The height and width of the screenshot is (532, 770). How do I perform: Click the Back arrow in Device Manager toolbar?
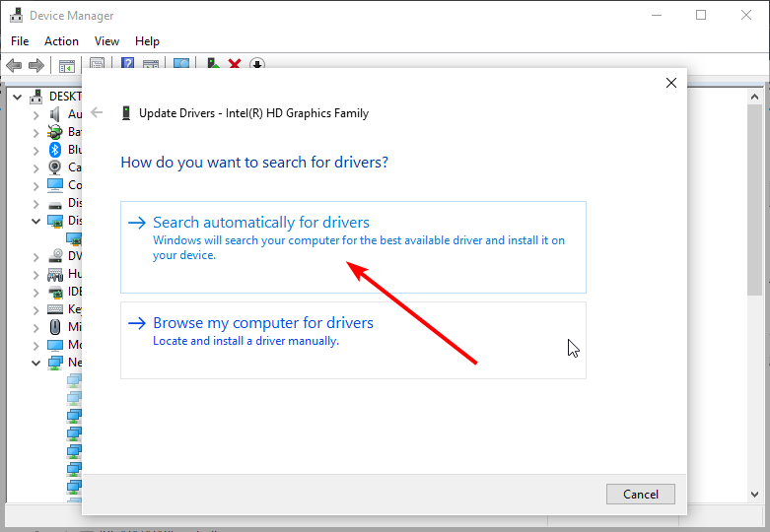tap(14, 65)
